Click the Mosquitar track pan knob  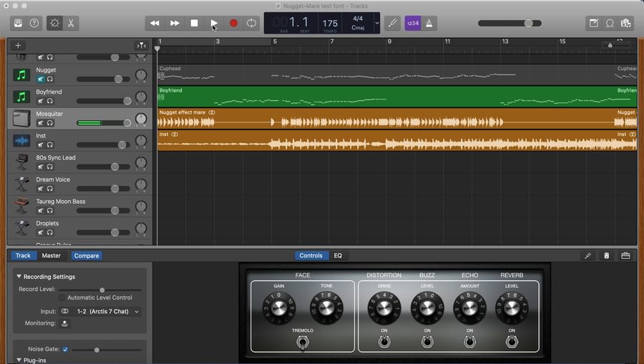point(141,119)
